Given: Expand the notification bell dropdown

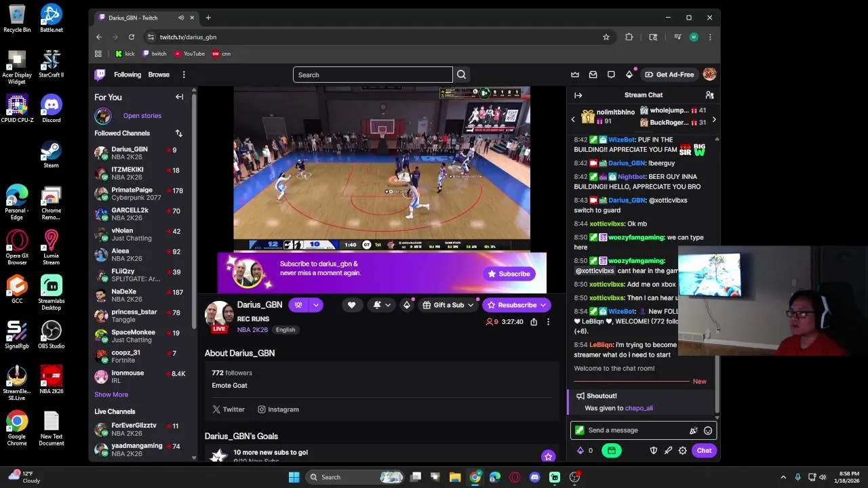Looking at the screenshot, I should 387,305.
